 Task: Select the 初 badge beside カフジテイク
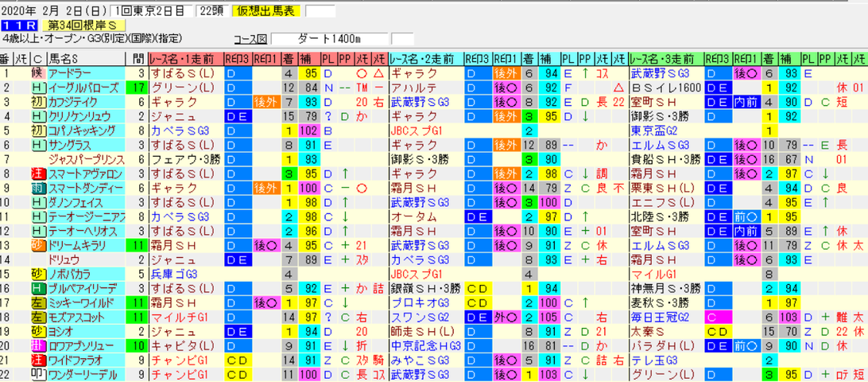[x=37, y=101]
